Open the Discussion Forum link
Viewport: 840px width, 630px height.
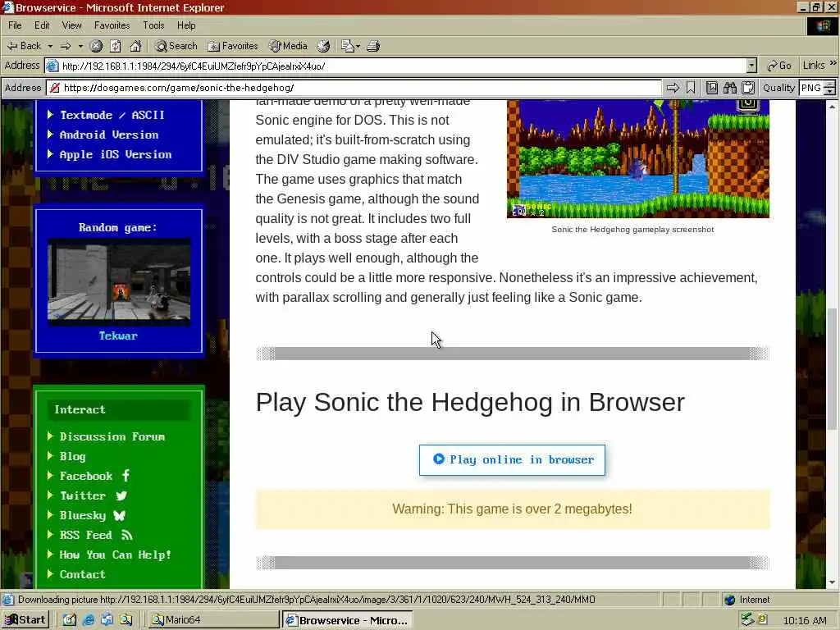(112, 436)
